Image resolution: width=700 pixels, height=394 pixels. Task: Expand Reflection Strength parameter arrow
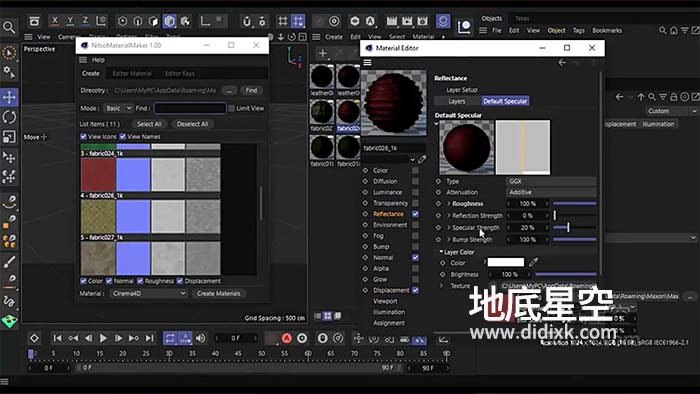(x=449, y=216)
